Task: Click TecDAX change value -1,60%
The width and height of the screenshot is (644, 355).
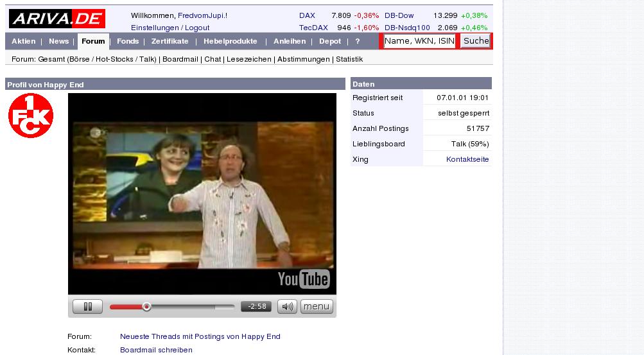Action: coord(367,28)
